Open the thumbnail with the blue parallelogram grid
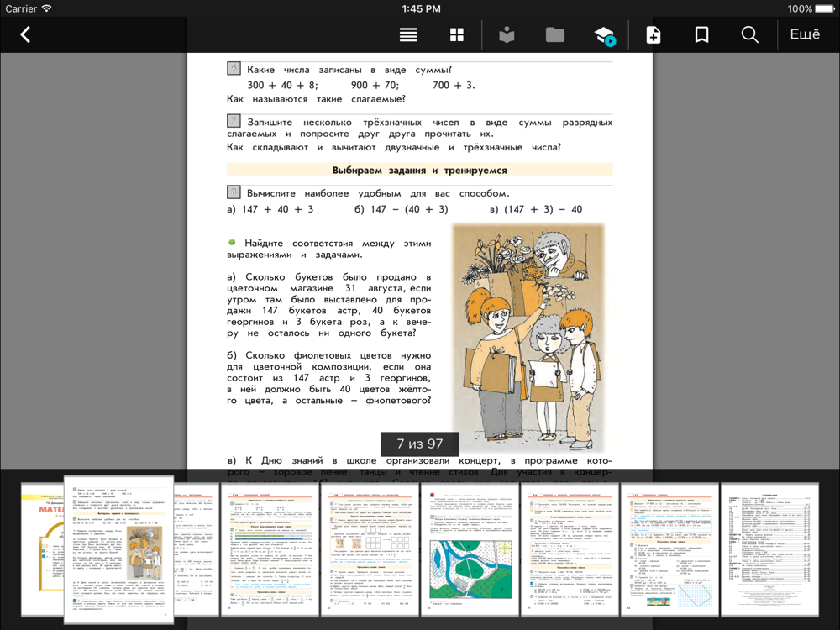This screenshot has height=630, width=840. coord(669,549)
